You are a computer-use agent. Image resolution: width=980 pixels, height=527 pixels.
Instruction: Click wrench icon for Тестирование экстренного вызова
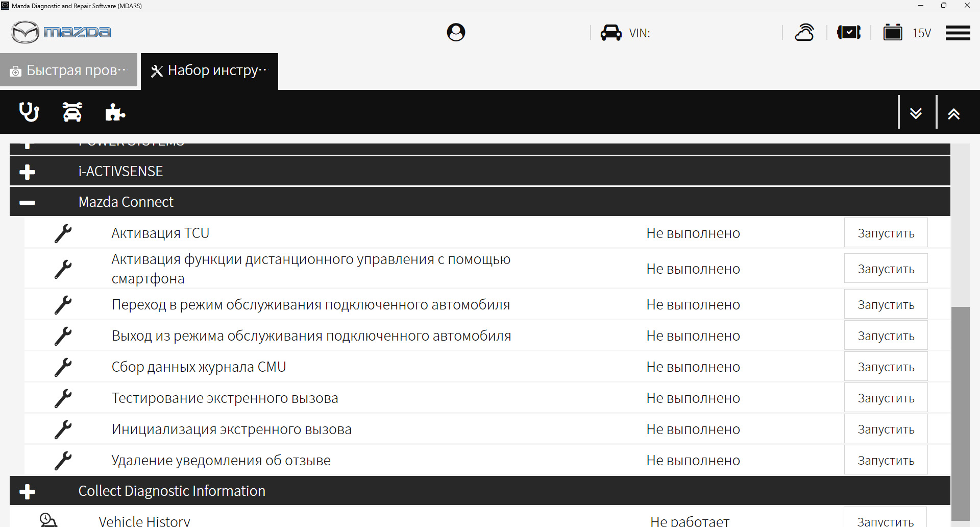[63, 398]
